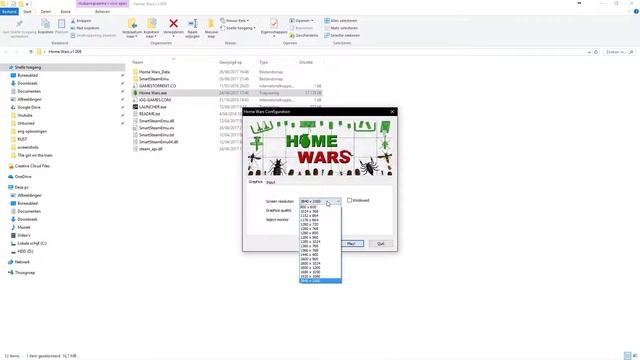The width and height of the screenshot is (640, 360).
Task: Sort files by the Grootte column header
Action: 306,62
